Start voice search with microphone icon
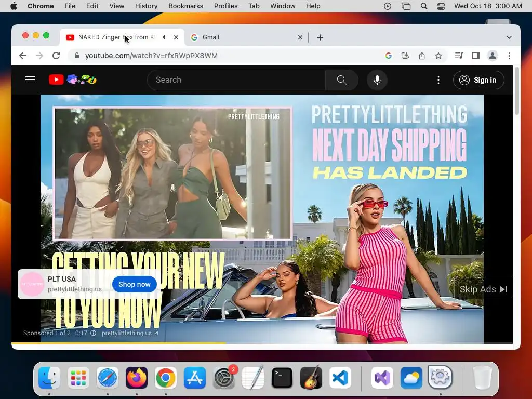532x399 pixels. (377, 80)
